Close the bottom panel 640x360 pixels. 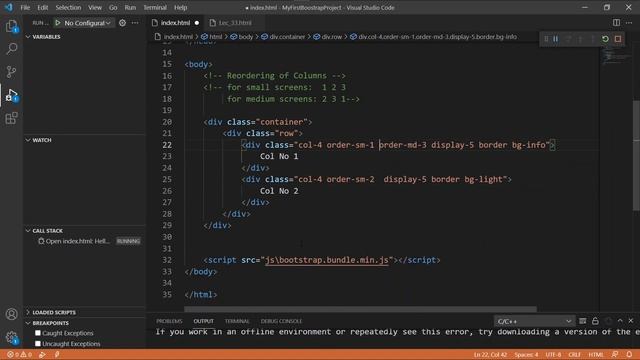(x=631, y=321)
